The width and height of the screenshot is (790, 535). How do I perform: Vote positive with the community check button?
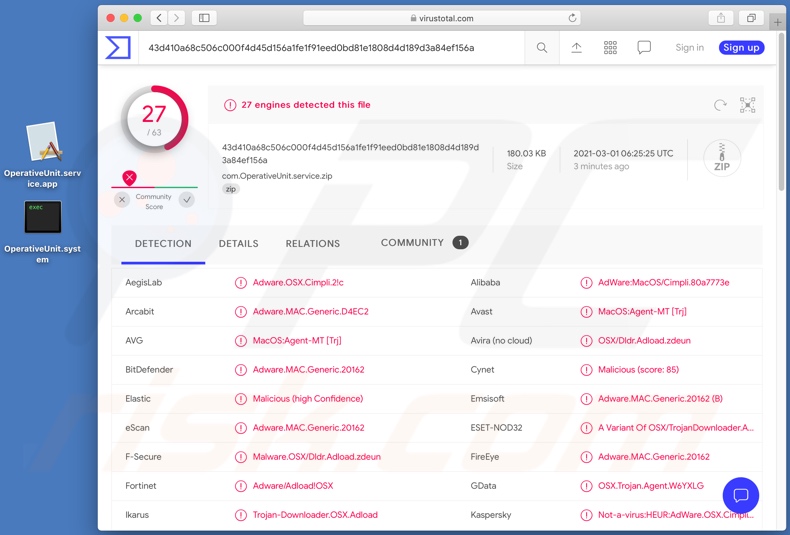point(187,199)
